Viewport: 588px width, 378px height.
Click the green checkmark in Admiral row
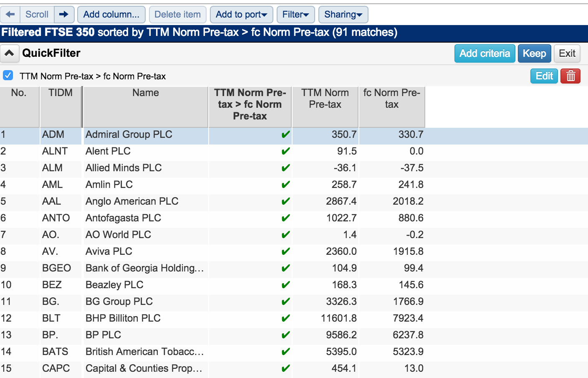coord(285,134)
